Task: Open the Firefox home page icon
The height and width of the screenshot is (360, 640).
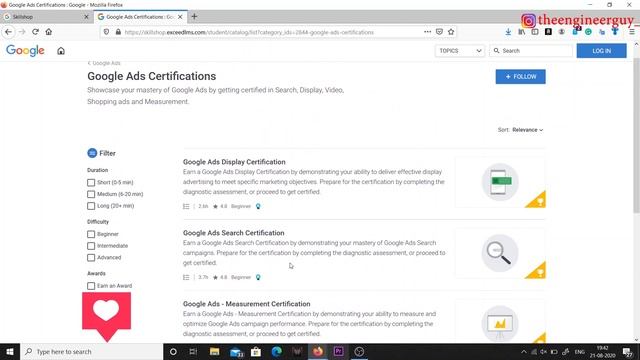Action: 49,32
